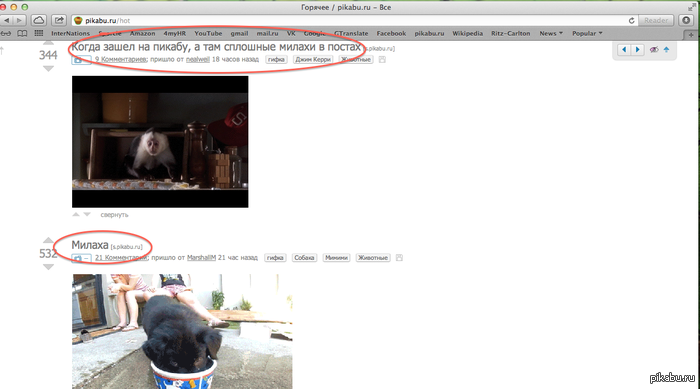Open the iCloud tabs button
Screen dimensions: 700x389
click(39, 20)
